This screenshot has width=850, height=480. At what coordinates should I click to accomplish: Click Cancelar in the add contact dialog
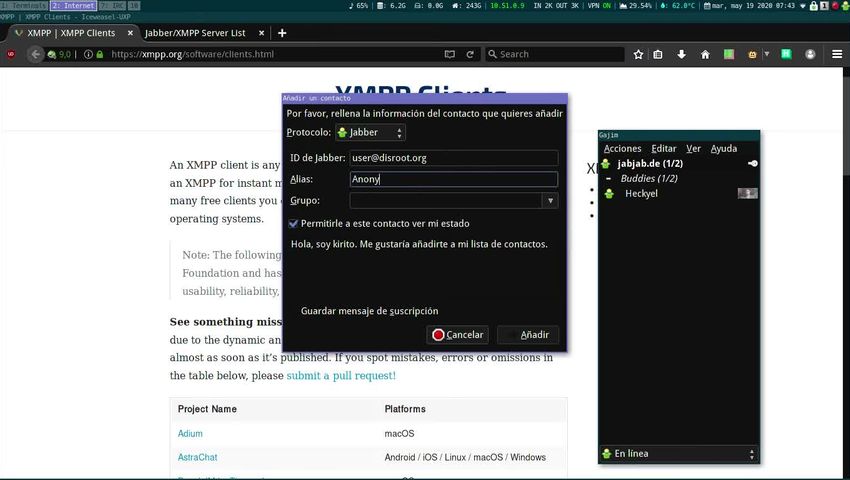coord(458,335)
